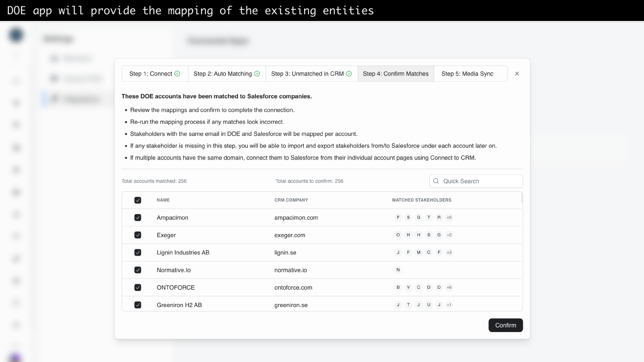Open the Step 1: Connect tab

tap(155, 74)
